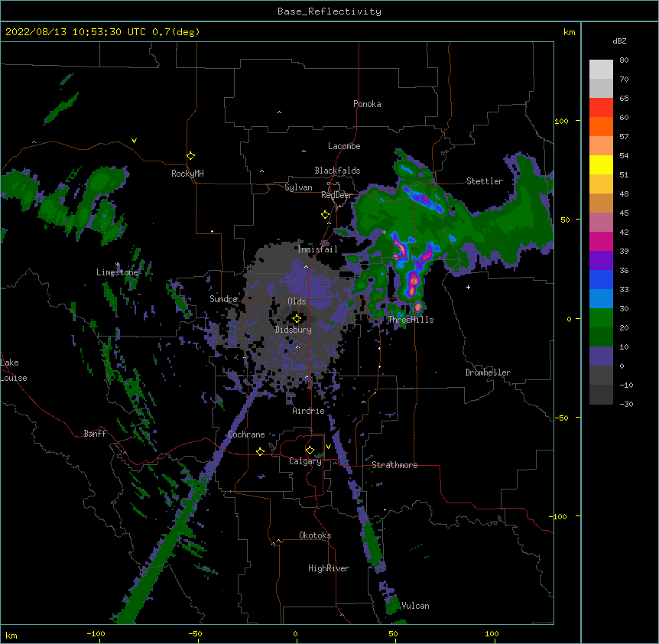Select the HighRiver label
Image resolution: width=659 pixels, height=644 pixels.
(329, 568)
